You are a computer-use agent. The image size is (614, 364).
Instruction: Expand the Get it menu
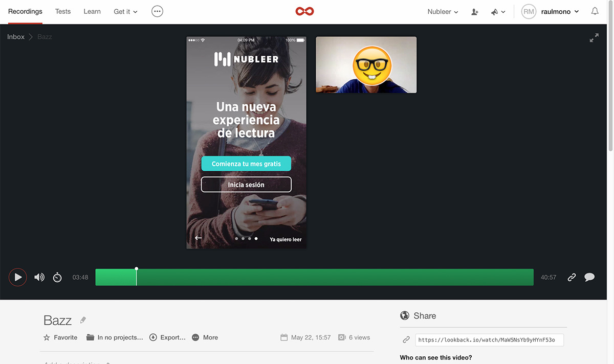pyautogui.click(x=125, y=11)
